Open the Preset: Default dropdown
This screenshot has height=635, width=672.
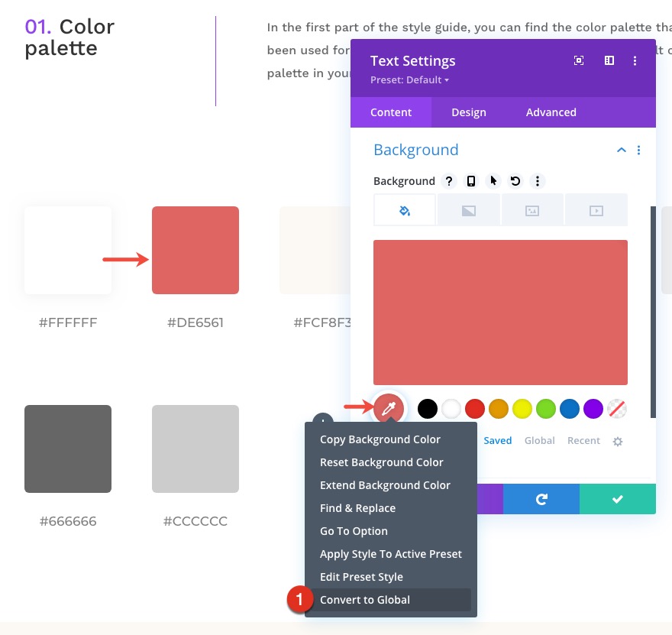409,79
